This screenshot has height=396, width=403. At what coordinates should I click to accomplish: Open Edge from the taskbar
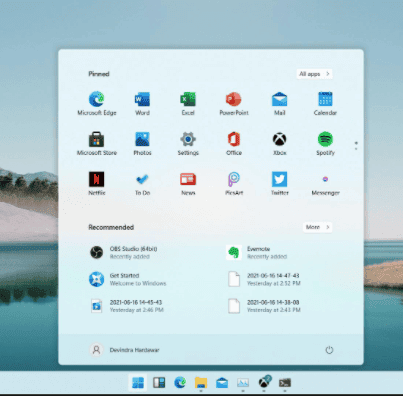(x=180, y=383)
